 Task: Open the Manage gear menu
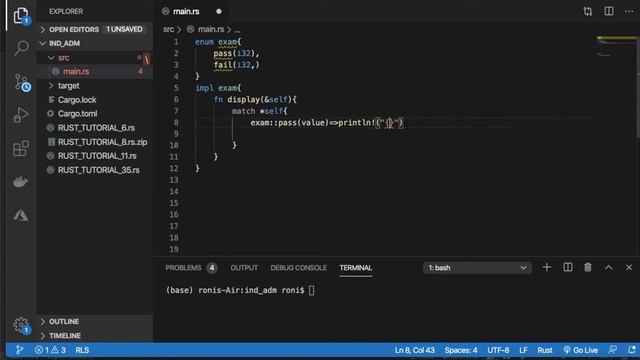coord(21,325)
